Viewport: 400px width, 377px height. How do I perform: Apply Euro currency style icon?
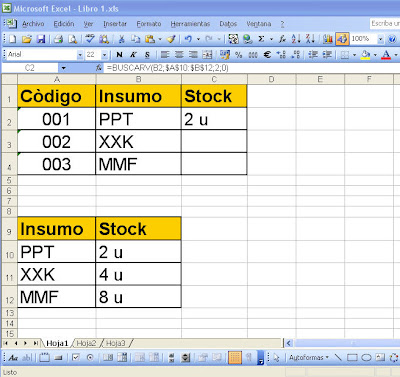[x=267, y=55]
